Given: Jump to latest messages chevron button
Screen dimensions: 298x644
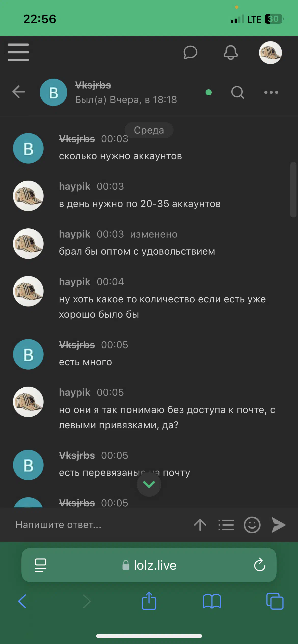Looking at the screenshot, I should [149, 485].
